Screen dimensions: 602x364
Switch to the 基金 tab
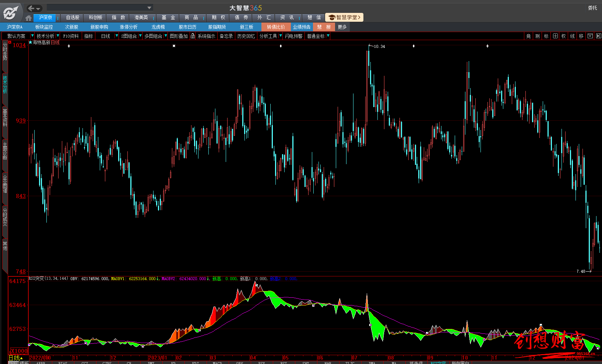168,18
